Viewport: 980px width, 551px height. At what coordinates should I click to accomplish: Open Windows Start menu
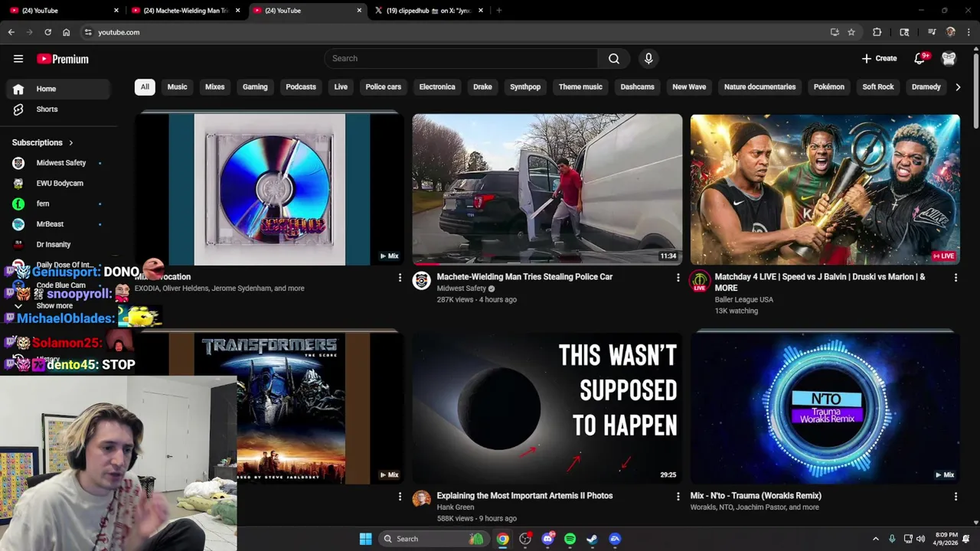(365, 539)
